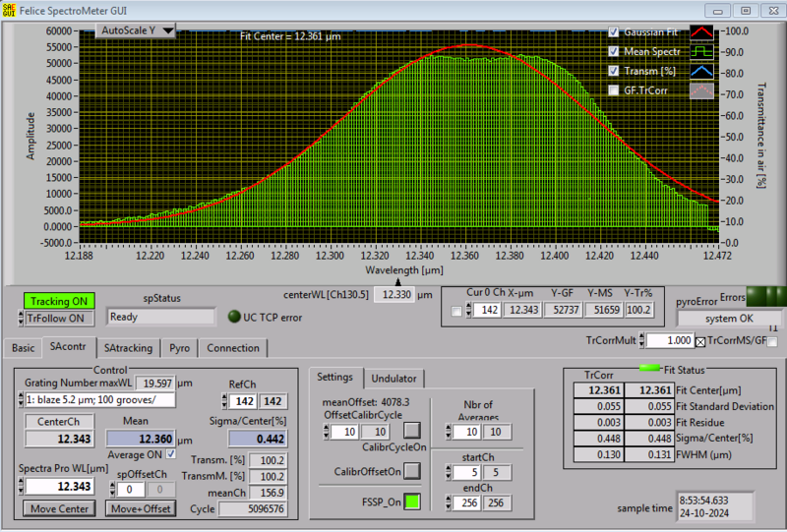Image resolution: width=787 pixels, height=532 pixels.
Task: Toggle the Average ON checkbox
Action: point(172,453)
